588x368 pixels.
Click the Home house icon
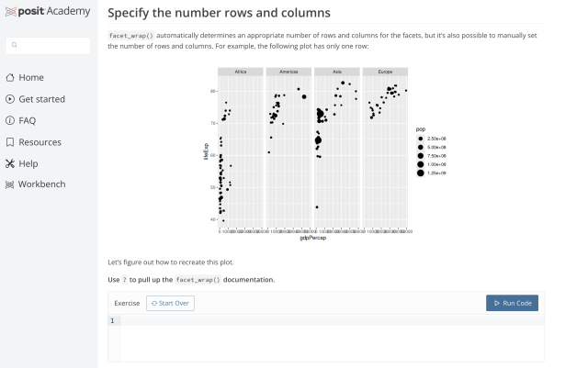[x=10, y=78]
